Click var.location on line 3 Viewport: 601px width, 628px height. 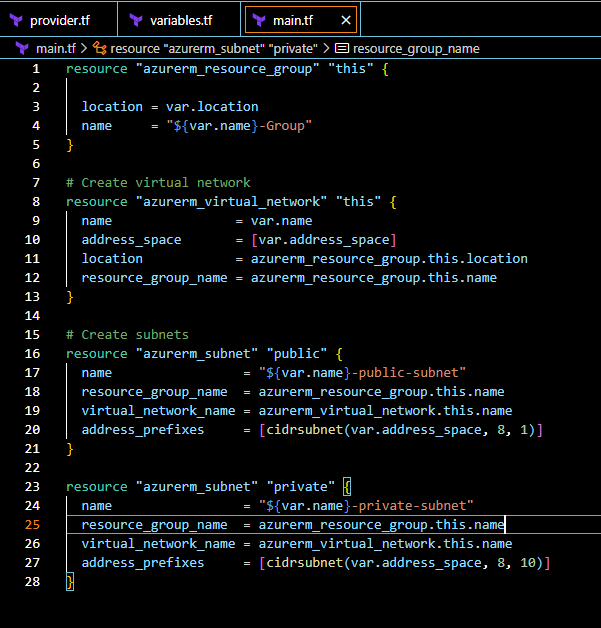212,107
